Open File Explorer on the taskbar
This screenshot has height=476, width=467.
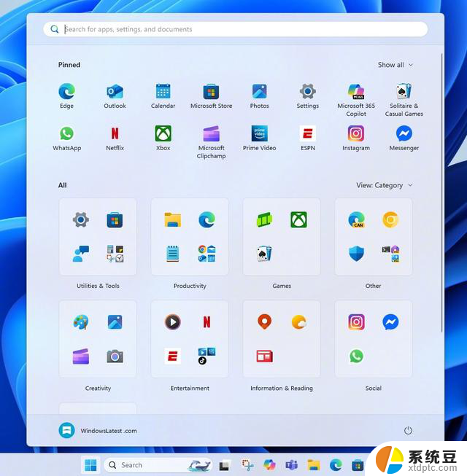tap(314, 465)
